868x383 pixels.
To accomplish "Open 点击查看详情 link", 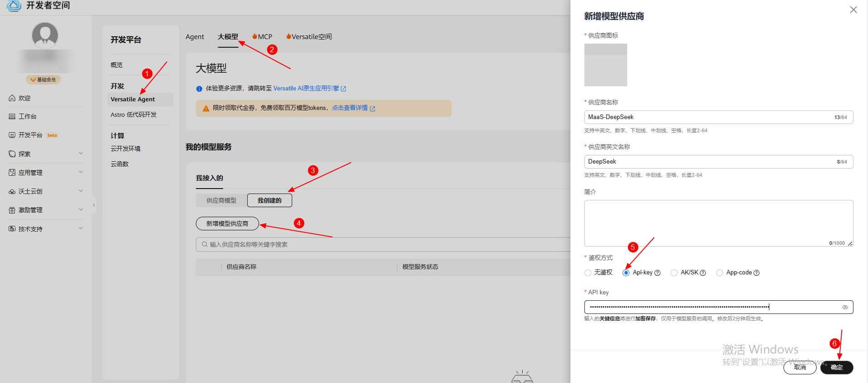I will click(353, 108).
